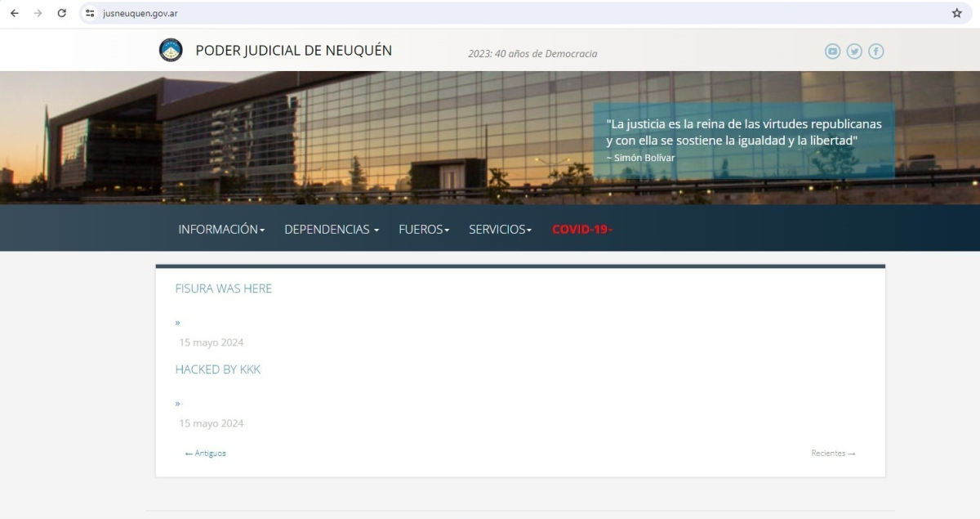Viewport: 980px width, 519px height.
Task: Click the "← Antiguos" older posts link
Action: (x=205, y=453)
